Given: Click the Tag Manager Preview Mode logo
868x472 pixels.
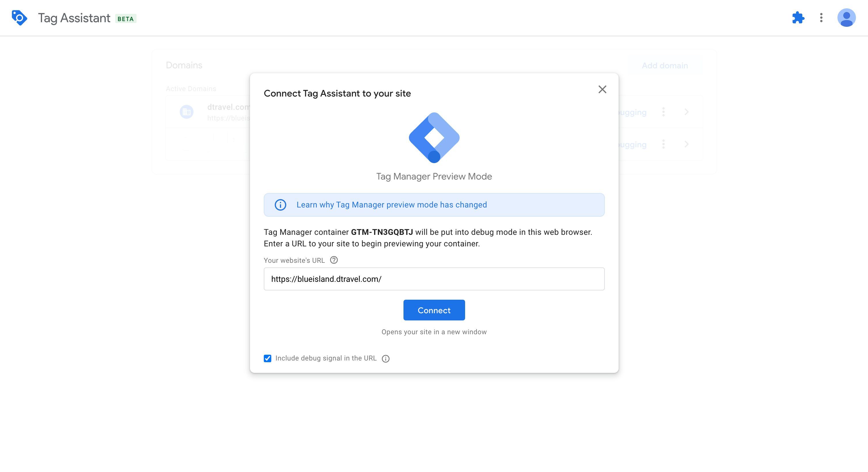Looking at the screenshot, I should (x=434, y=137).
